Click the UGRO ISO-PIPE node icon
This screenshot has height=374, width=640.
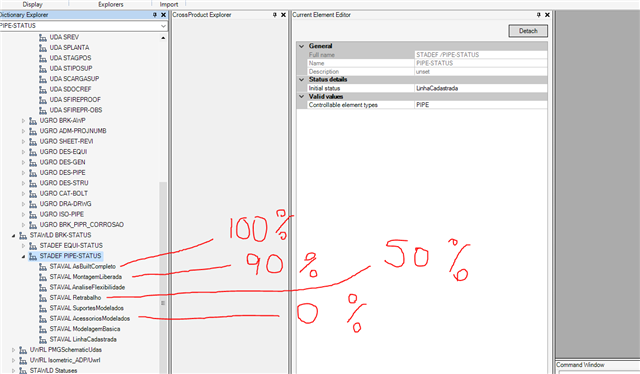click(x=33, y=214)
